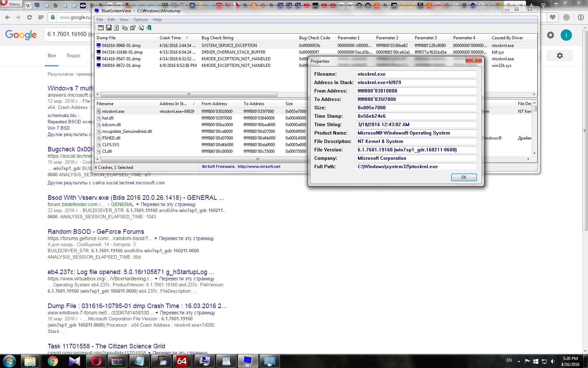The height and width of the screenshot is (368, 588).
Task: Select kdcom.dll row in driver list
Action: (201, 125)
